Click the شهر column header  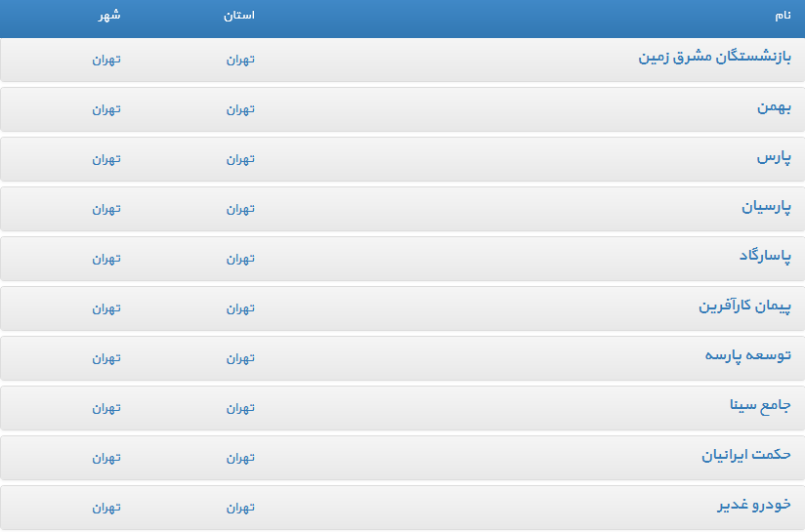coord(109,17)
